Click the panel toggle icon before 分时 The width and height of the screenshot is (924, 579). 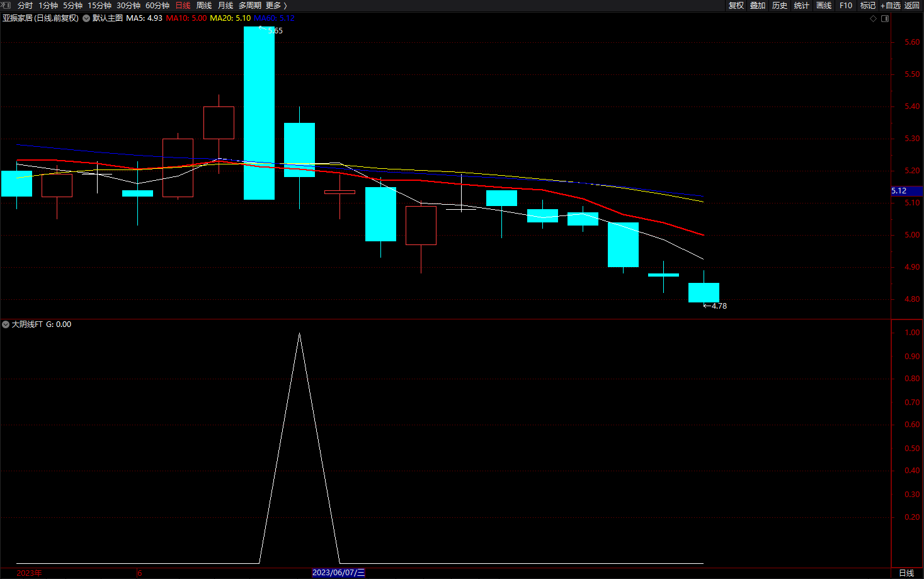pos(6,5)
